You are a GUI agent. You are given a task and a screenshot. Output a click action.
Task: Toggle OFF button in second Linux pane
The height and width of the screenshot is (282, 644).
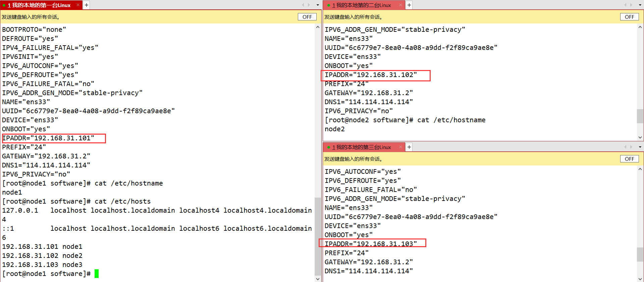click(x=629, y=17)
